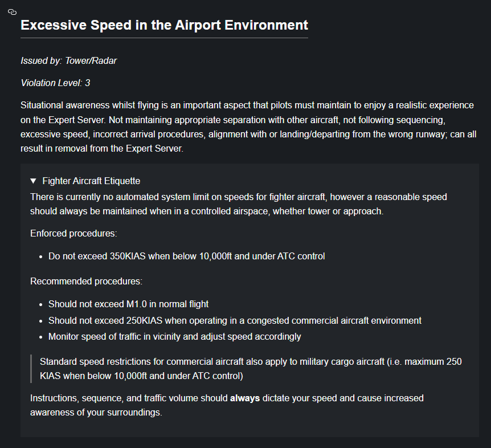Click the 'Excessive Speed in the Airport Environment' heading
The height and width of the screenshot is (448, 491).
point(164,25)
